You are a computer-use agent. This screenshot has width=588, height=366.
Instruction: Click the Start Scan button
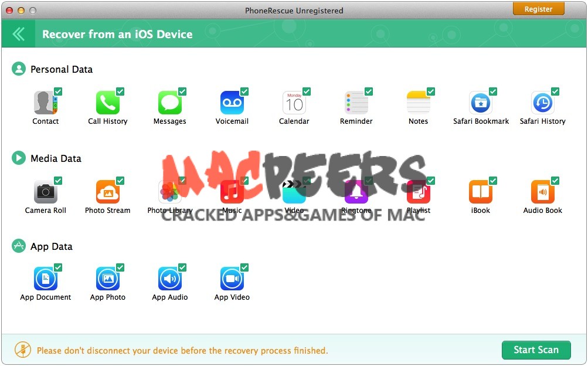pos(536,350)
